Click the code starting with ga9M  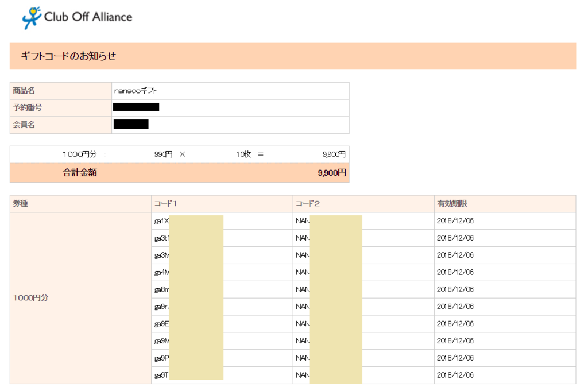(x=161, y=341)
